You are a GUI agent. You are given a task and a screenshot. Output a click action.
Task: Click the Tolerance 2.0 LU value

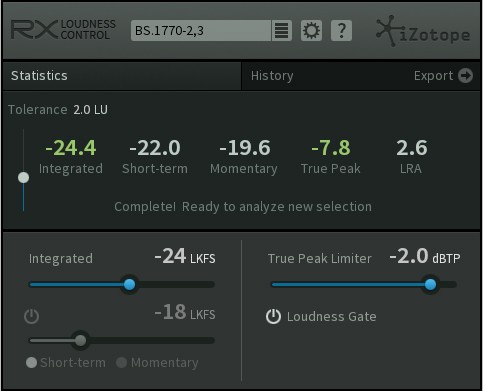tap(91, 110)
